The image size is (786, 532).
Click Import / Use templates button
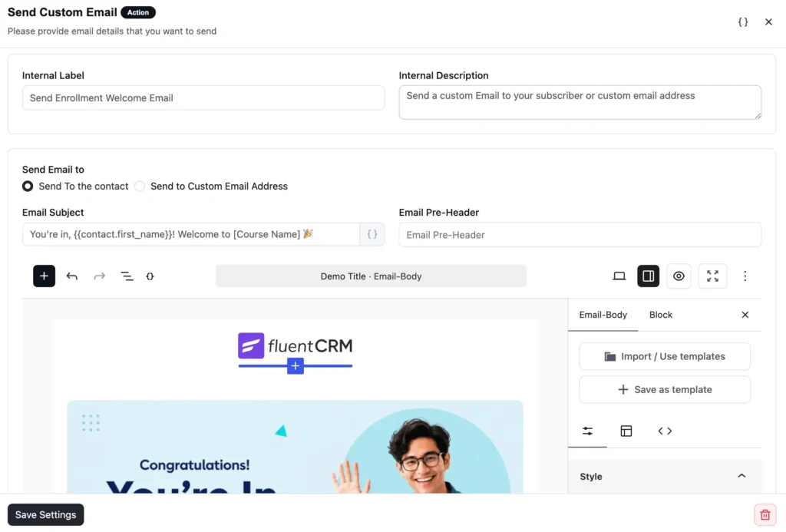click(665, 356)
